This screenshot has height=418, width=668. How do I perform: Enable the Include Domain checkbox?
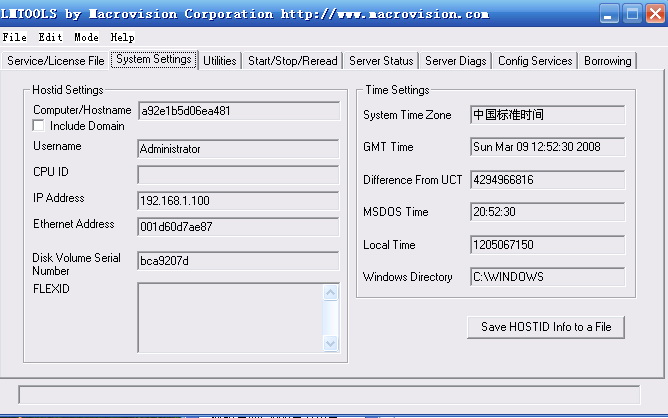[38, 126]
